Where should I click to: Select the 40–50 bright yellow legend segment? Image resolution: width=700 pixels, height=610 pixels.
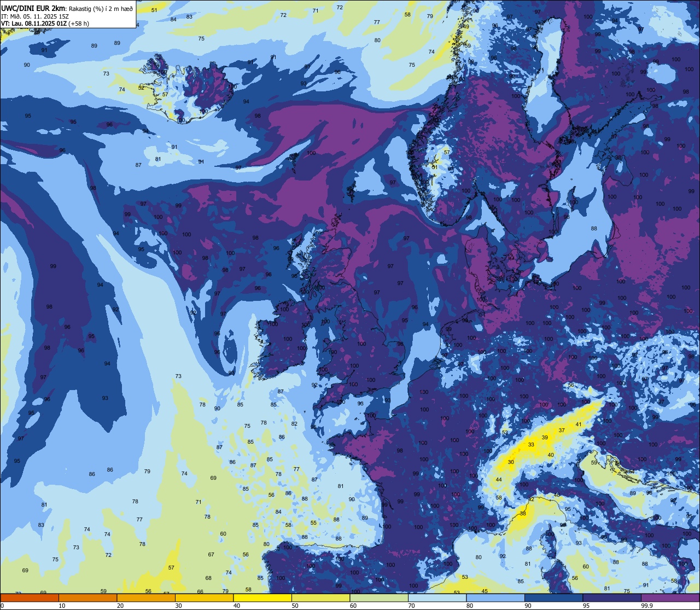point(262,597)
